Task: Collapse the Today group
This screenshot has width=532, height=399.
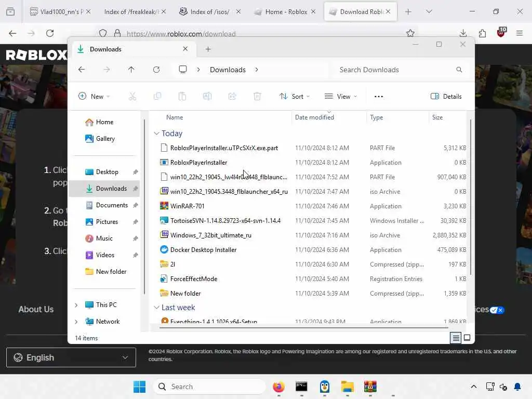Action: [156, 134]
